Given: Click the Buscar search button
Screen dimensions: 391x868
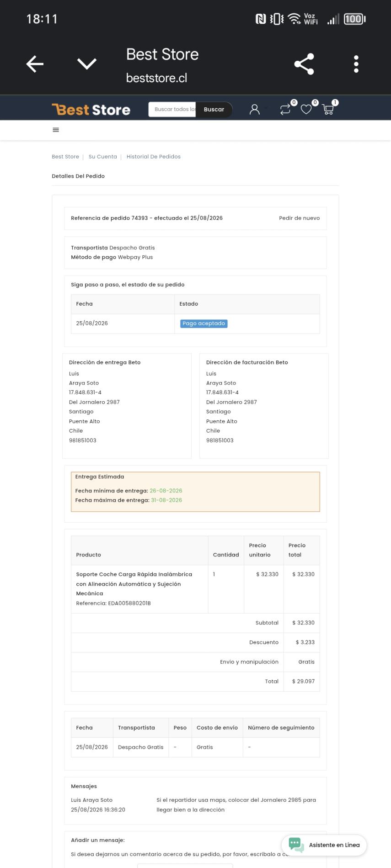Looking at the screenshot, I should coord(214,109).
